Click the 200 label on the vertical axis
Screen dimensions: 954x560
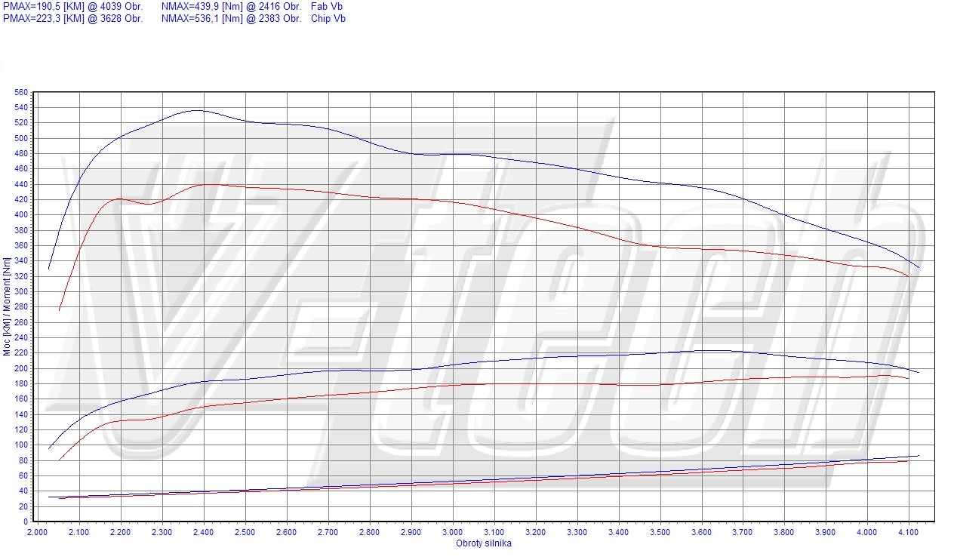click(21, 368)
